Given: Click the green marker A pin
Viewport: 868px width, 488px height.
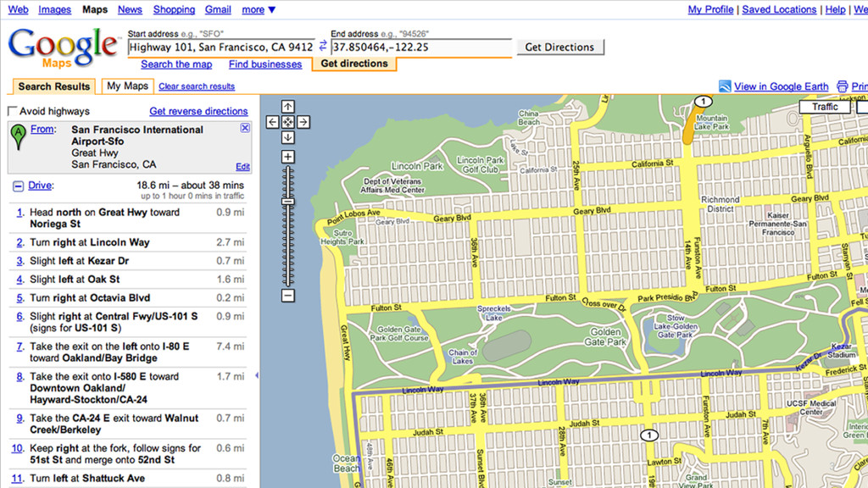Looking at the screenshot, I should tap(19, 137).
